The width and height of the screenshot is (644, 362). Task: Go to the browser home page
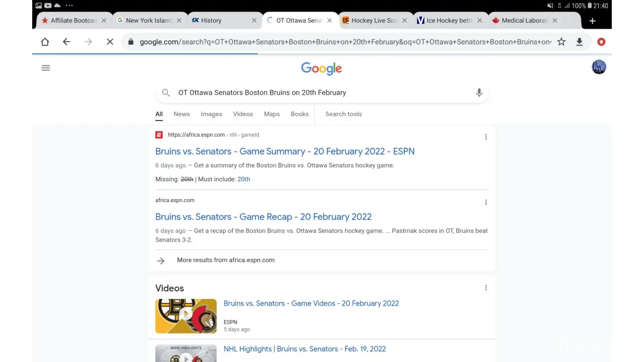pos(45,42)
